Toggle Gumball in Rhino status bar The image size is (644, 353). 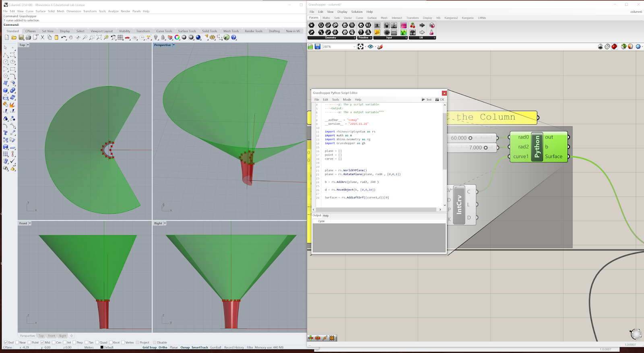tap(215, 347)
